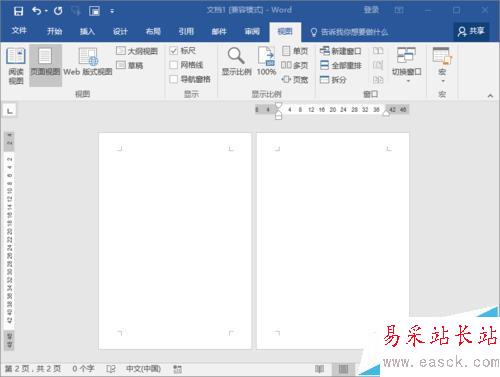
Task: Fit to 页宽 page width
Action: click(295, 80)
